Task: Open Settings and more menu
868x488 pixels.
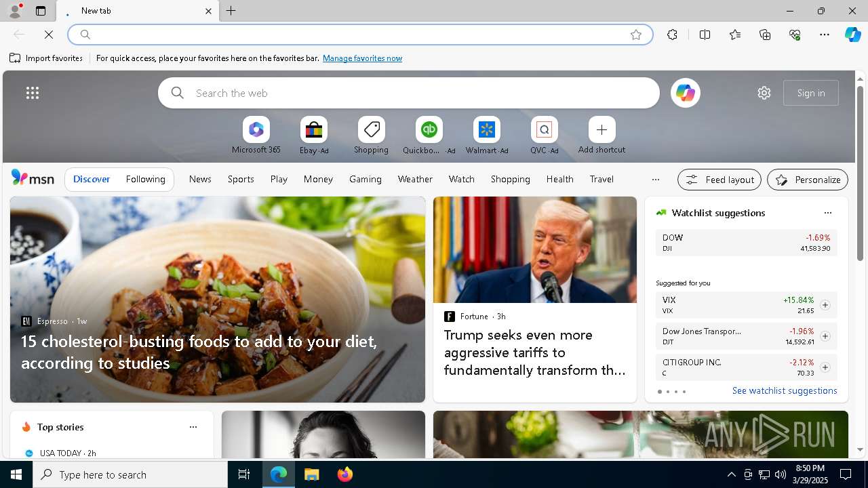Action: tap(825, 35)
